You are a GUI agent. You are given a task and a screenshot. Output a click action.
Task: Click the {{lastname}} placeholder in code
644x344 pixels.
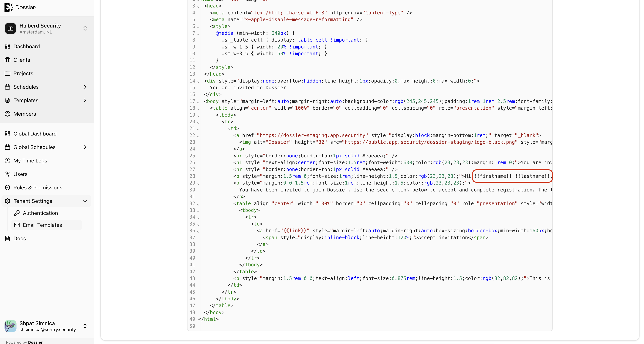click(532, 176)
